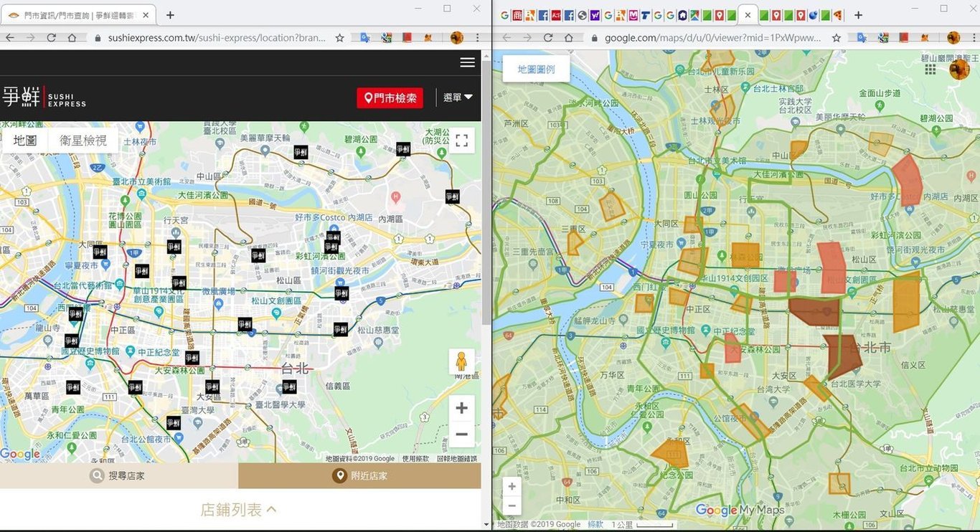This screenshot has width=980, height=532.
Task: Open the hamburger menu on Sushi Express site
Action: [x=467, y=62]
